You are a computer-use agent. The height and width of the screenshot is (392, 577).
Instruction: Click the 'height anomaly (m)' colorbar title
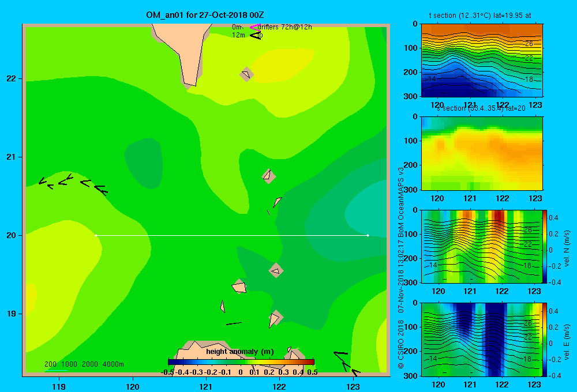pos(240,352)
